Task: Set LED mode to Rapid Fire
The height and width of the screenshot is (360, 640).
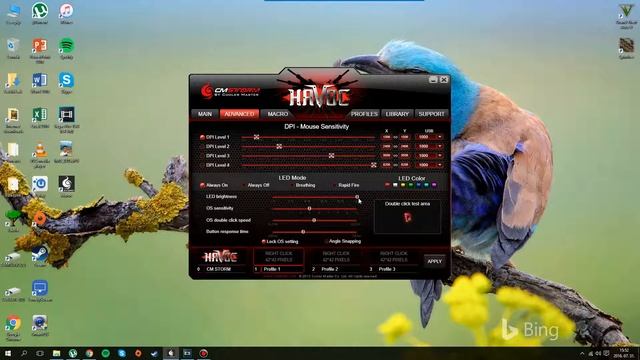Action: pos(334,185)
